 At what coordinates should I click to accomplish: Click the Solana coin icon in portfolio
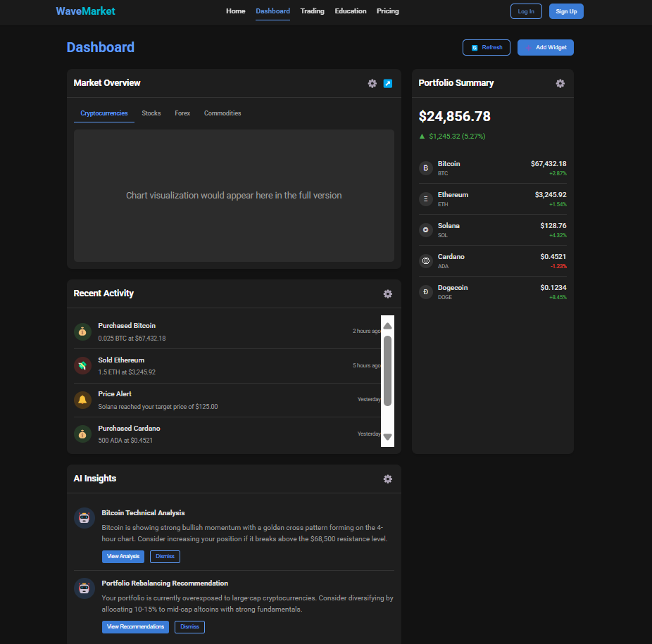[425, 230]
